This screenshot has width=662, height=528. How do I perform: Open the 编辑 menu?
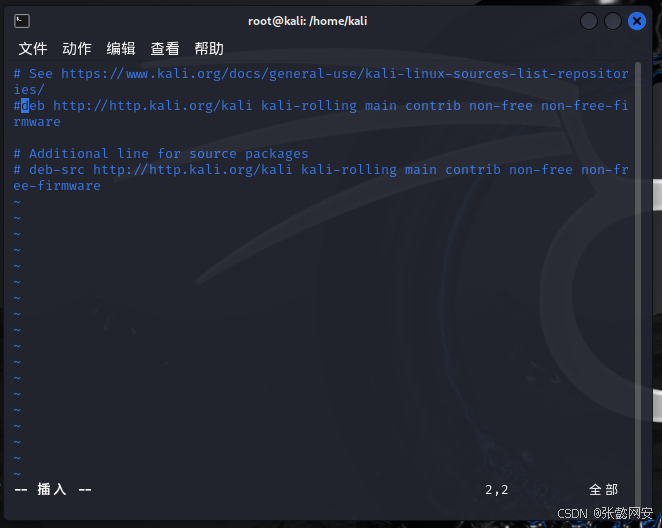[121, 49]
